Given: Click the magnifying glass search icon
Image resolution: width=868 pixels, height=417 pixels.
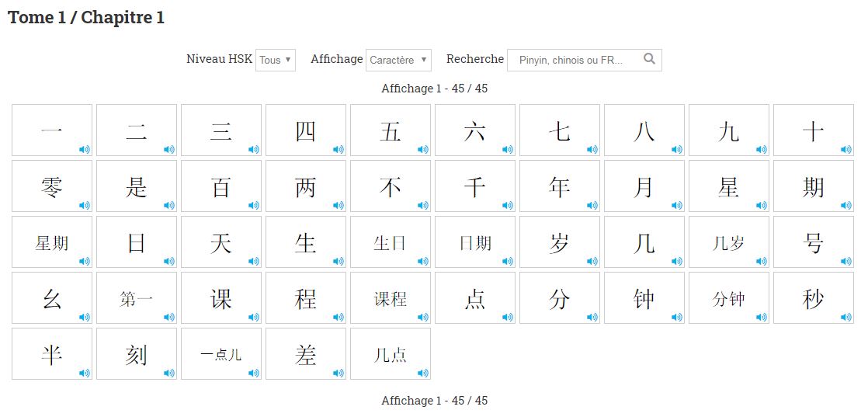Looking at the screenshot, I should [649, 59].
